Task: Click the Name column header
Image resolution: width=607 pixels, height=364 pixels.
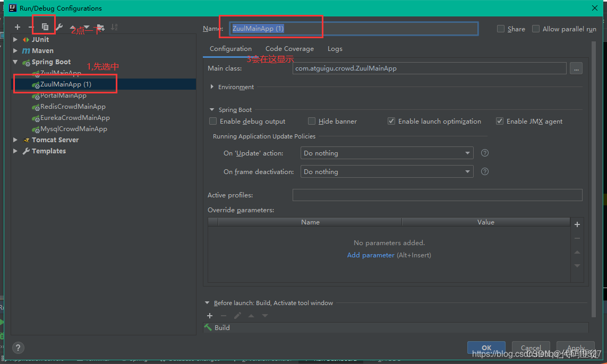Action: click(x=310, y=222)
